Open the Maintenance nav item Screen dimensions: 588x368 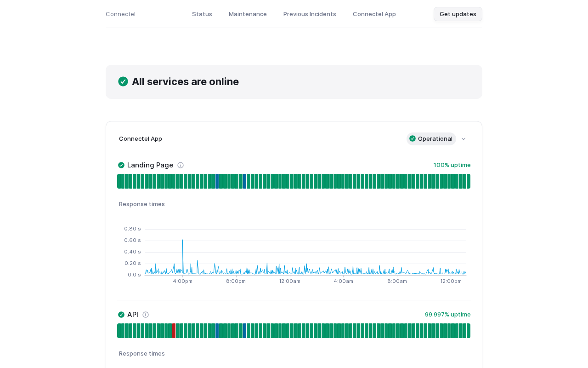(x=248, y=14)
